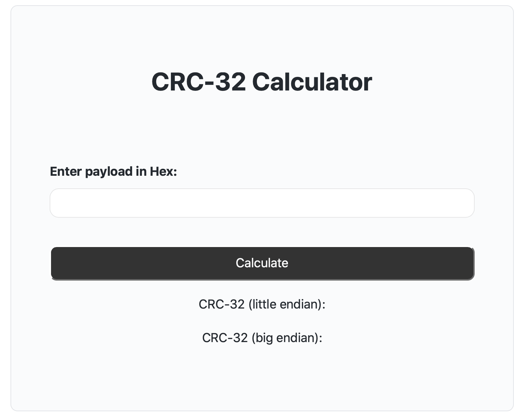Click the space between the two result labels
Screen dimensions: 525x420
pyautogui.click(x=262, y=321)
